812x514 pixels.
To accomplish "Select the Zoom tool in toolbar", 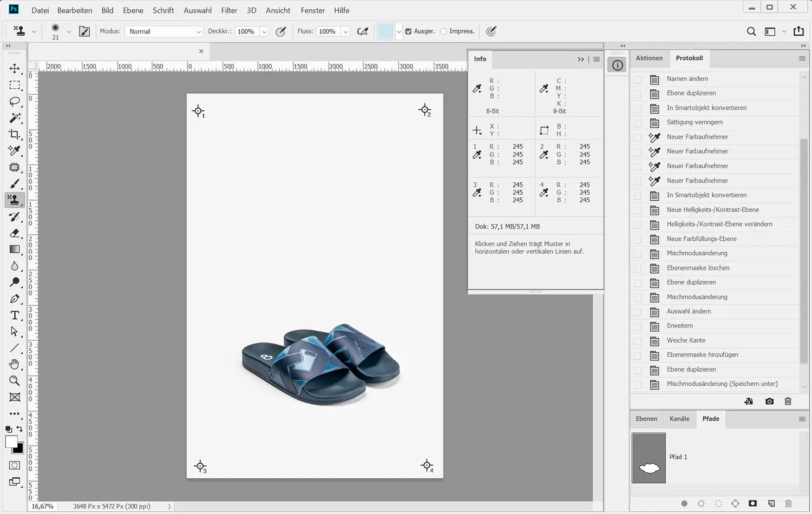I will (x=15, y=381).
